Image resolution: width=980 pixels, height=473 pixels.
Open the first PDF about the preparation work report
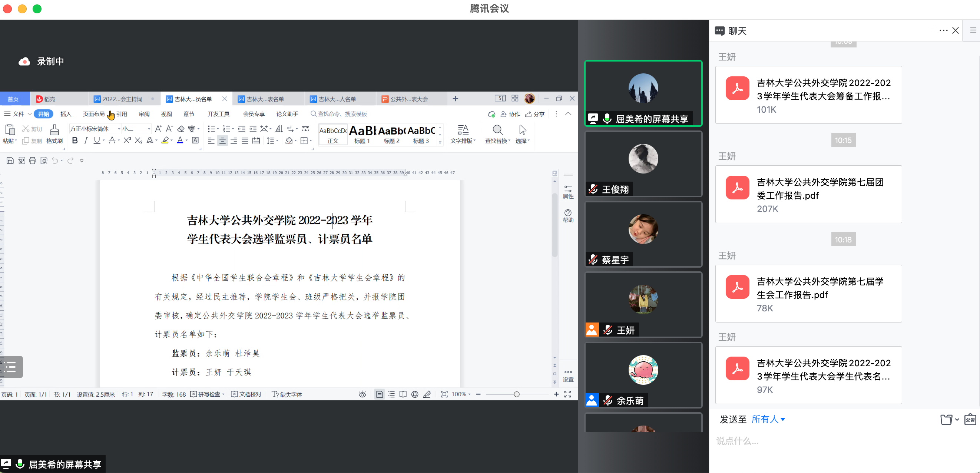(x=808, y=95)
